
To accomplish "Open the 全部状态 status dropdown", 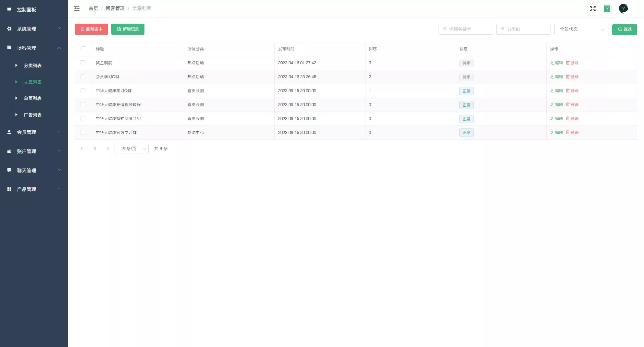I will point(581,30).
